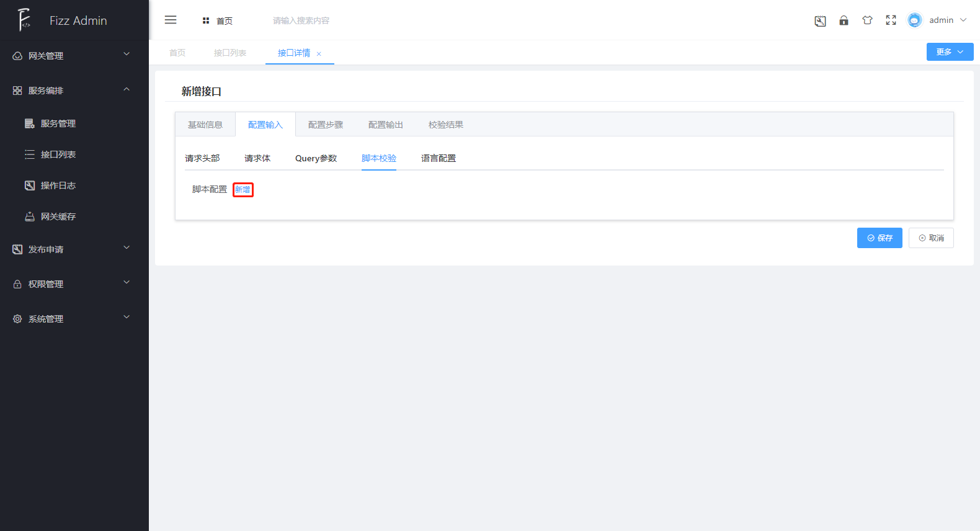The image size is (980, 531).
Task: Click the 保存 button
Action: point(879,238)
